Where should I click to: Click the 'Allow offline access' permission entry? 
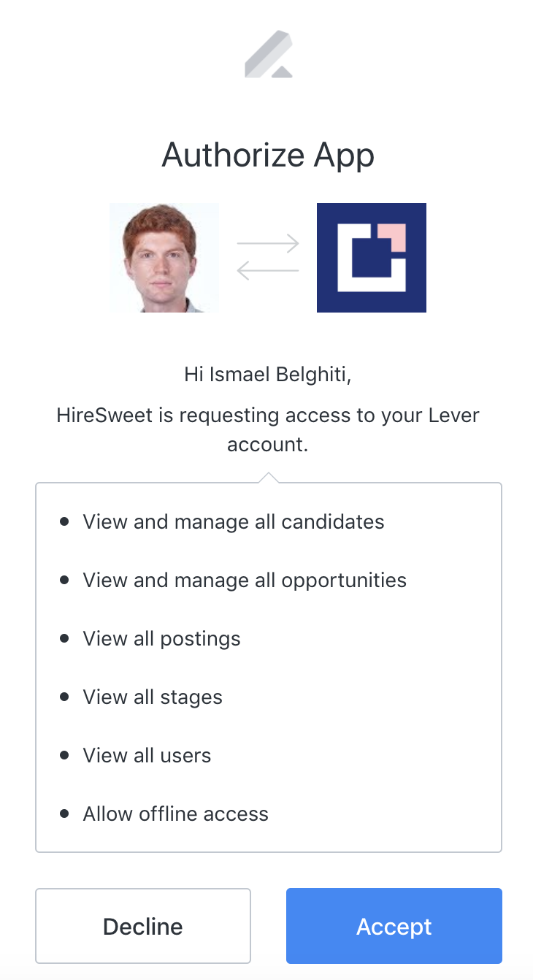(175, 814)
